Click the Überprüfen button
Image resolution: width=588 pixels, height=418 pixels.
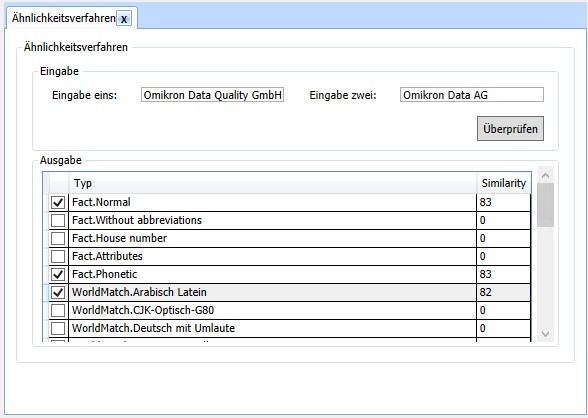coord(510,129)
